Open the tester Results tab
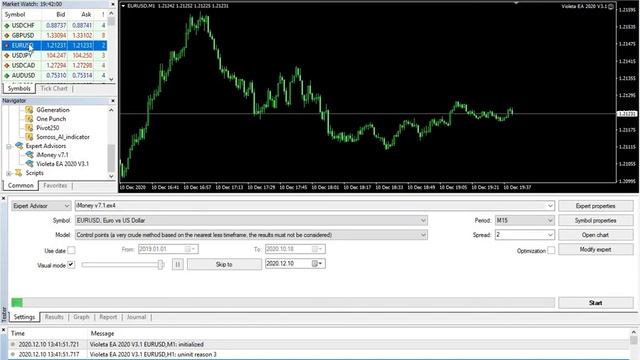Viewport: 640px width, 360px height. tap(54, 317)
